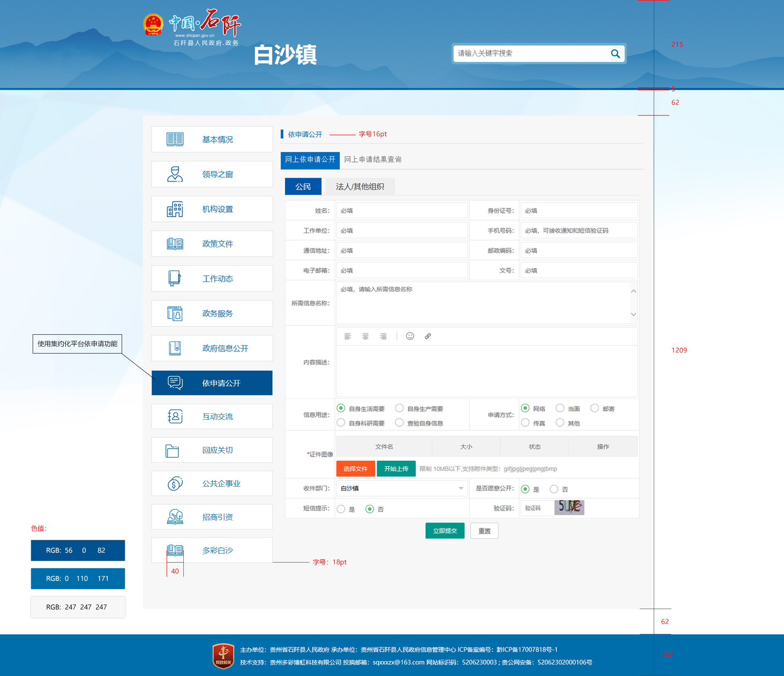Open 领导之窗 sidebar person icon
This screenshot has width=784, height=676.
175,174
